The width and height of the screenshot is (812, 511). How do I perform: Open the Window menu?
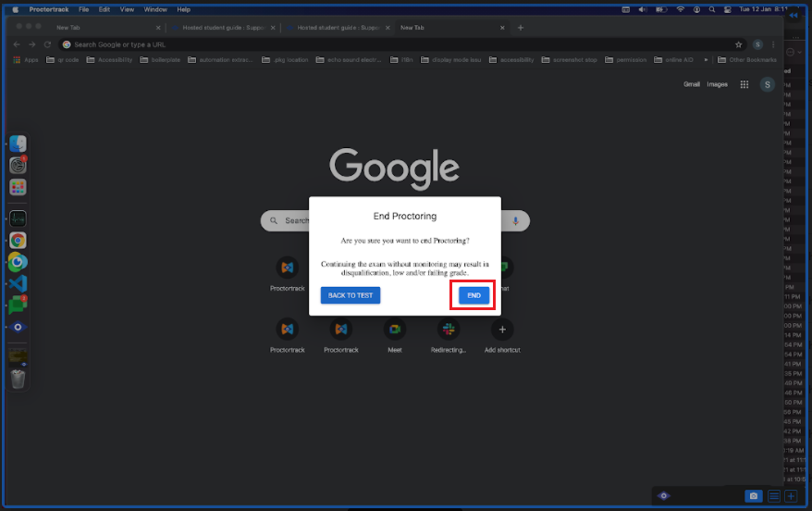click(155, 9)
